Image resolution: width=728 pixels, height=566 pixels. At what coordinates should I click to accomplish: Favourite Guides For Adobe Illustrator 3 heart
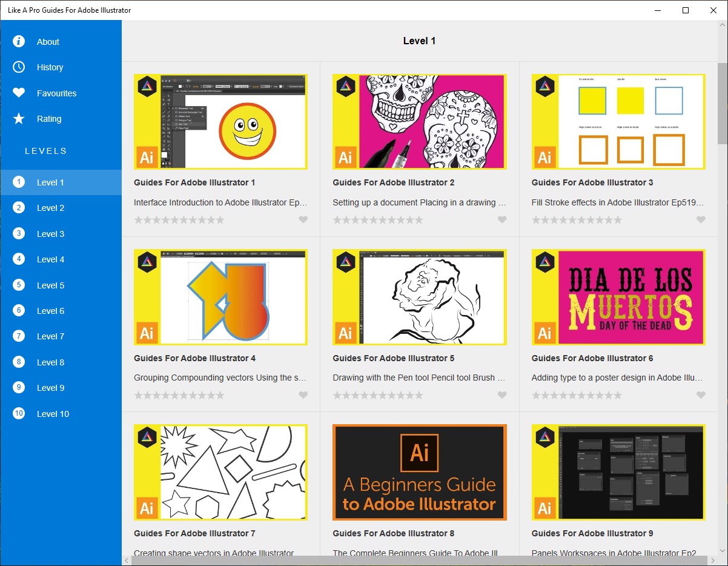point(701,220)
